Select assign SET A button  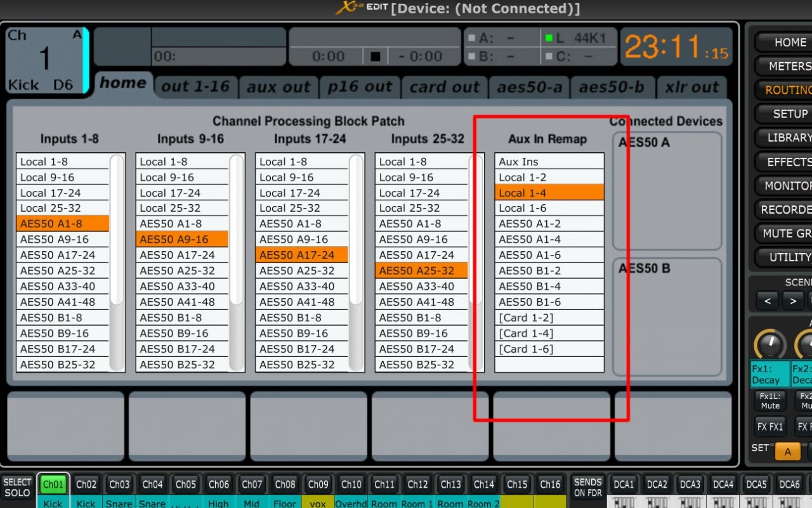[x=788, y=452]
